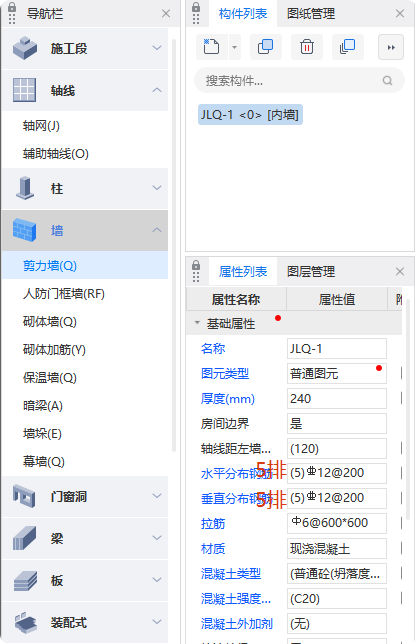Collapse the 轴线 section chevron

(157, 90)
